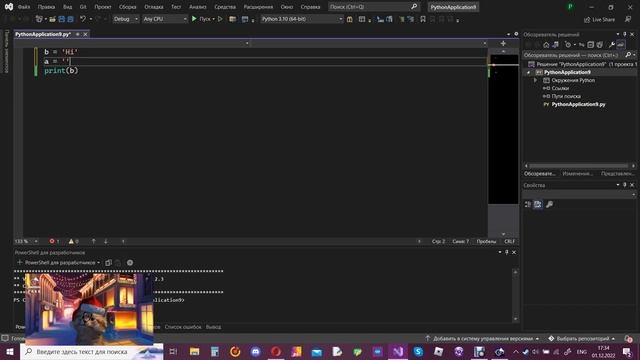The width and height of the screenshot is (640, 360).
Task: Click the CRLF line ending indicator
Action: (x=509, y=241)
